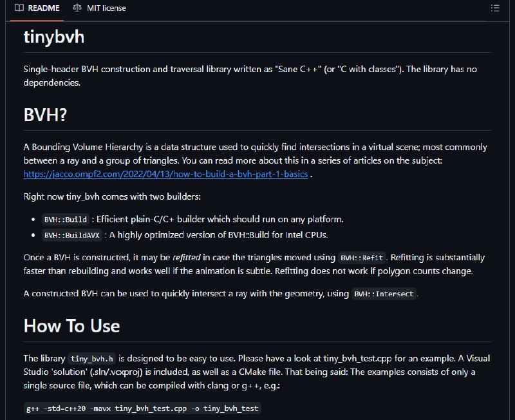Click the BVH? section heading

45,115
